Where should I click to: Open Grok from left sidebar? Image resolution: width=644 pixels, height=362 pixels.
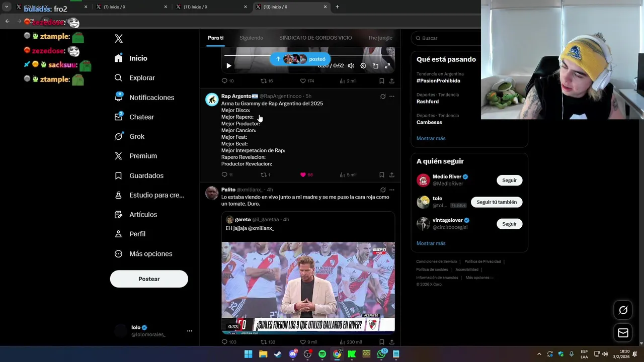tap(129, 136)
